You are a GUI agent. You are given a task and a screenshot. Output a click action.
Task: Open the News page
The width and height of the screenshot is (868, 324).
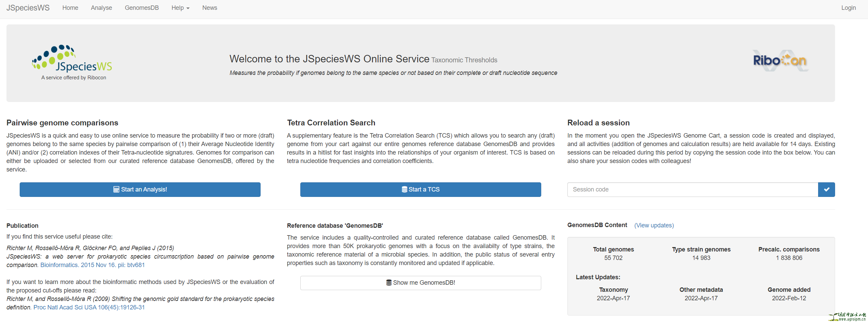click(209, 8)
